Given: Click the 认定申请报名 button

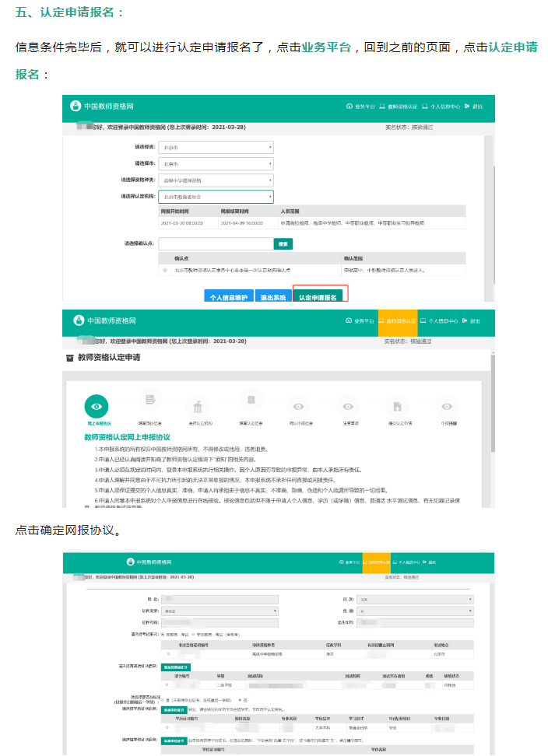Looking at the screenshot, I should pos(318,296).
